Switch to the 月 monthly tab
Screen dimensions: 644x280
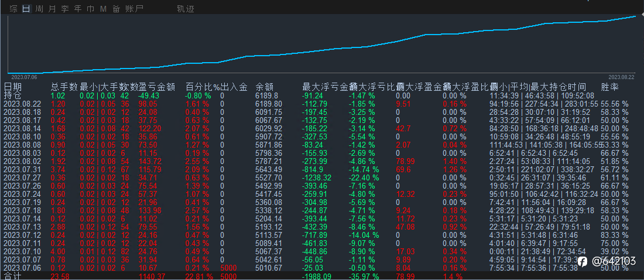tap(52, 9)
